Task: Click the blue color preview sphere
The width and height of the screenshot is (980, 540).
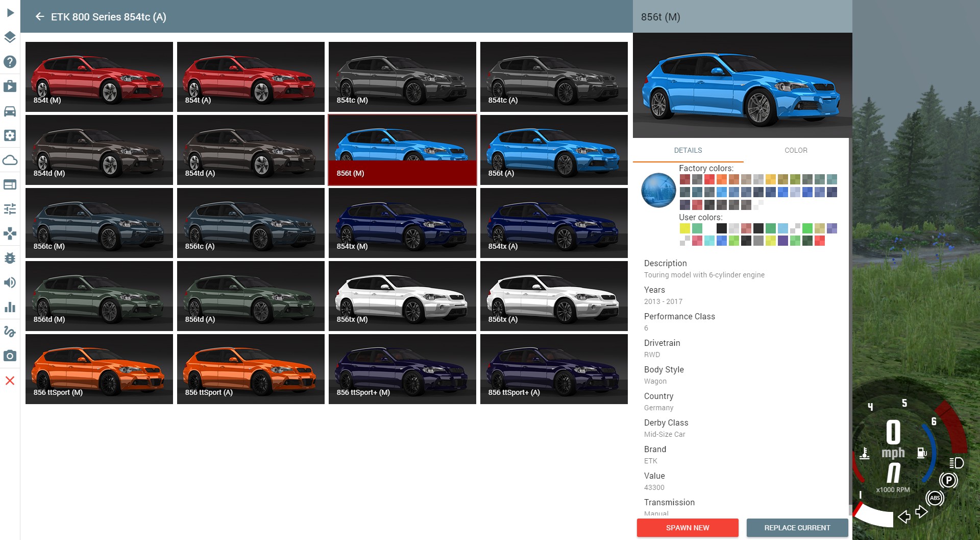Action: (658, 190)
